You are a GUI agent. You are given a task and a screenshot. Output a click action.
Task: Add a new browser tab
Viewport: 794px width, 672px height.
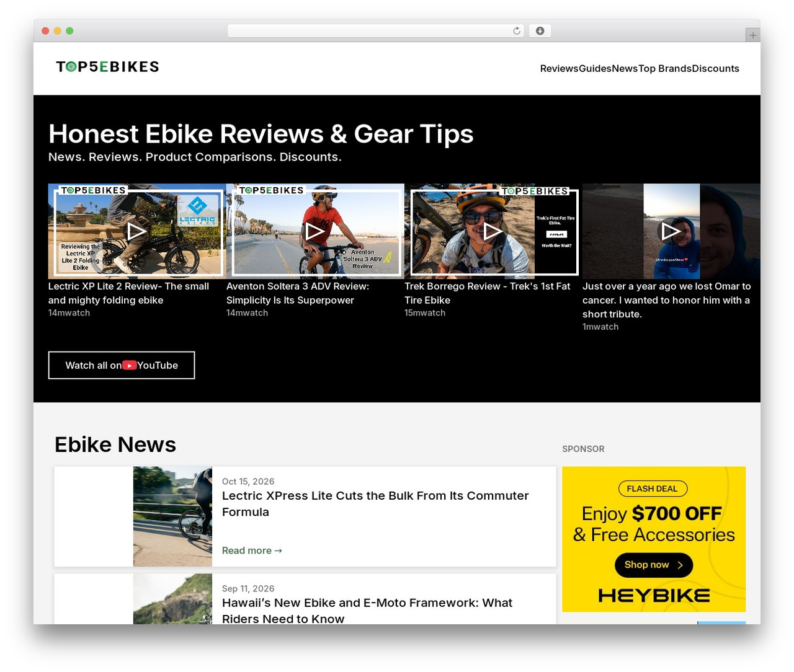point(752,35)
